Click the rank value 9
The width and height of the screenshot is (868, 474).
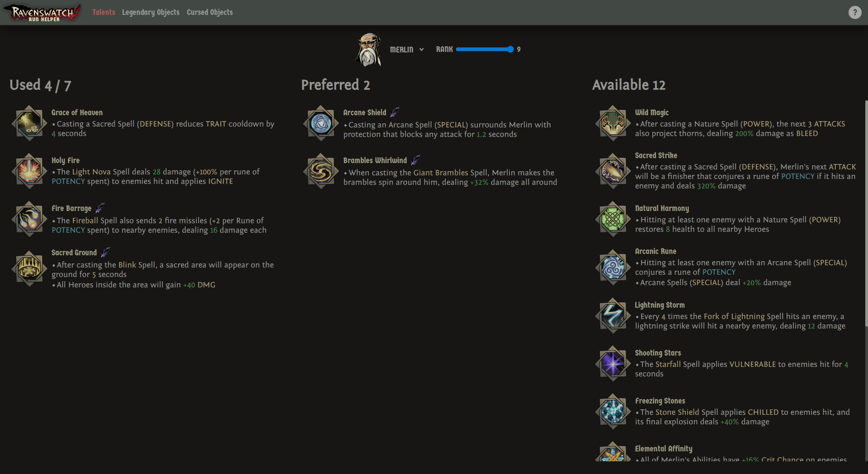(519, 49)
